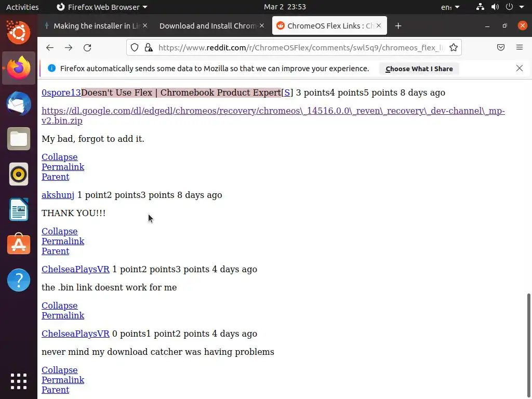The image size is (532, 399).
Task: Open Permalink of THANK YOU comment
Action: (63, 241)
